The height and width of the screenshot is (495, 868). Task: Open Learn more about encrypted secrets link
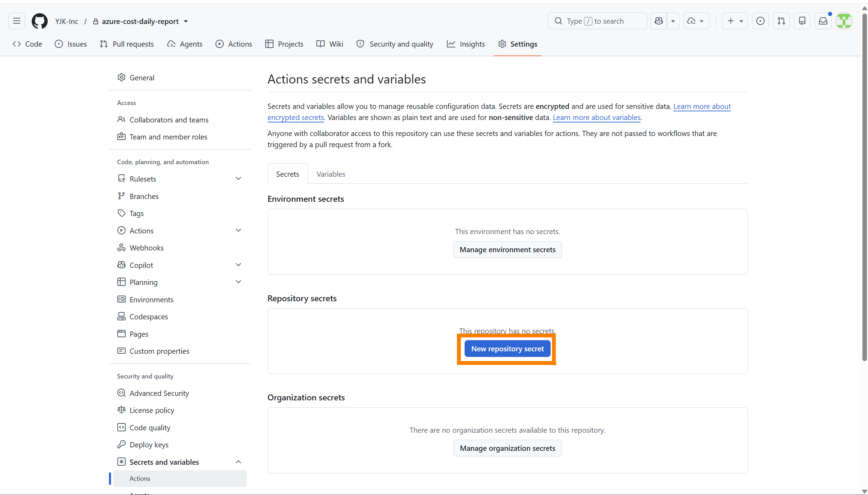[x=702, y=106]
